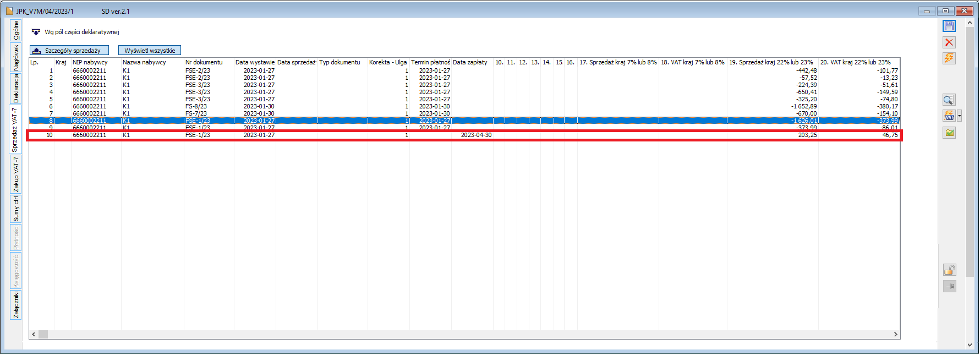Open the preview with the magnifier icon
The height and width of the screenshot is (355, 980).
(949, 100)
